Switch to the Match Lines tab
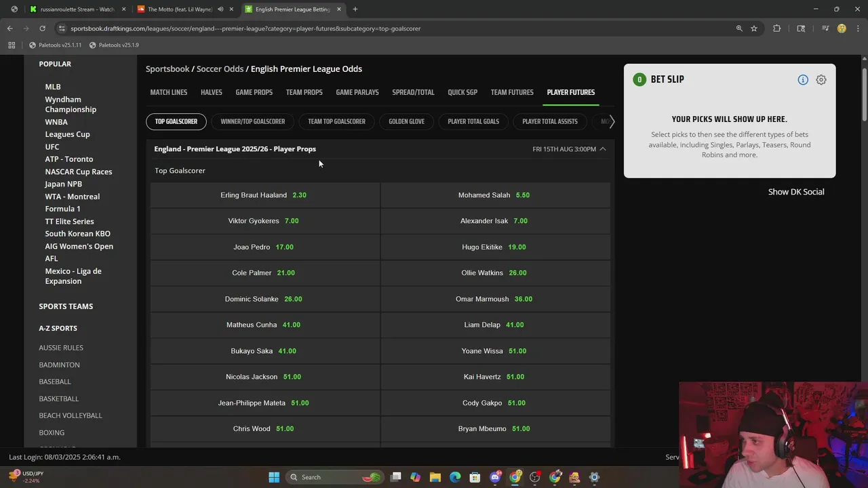This screenshot has width=868, height=488. coord(169,92)
